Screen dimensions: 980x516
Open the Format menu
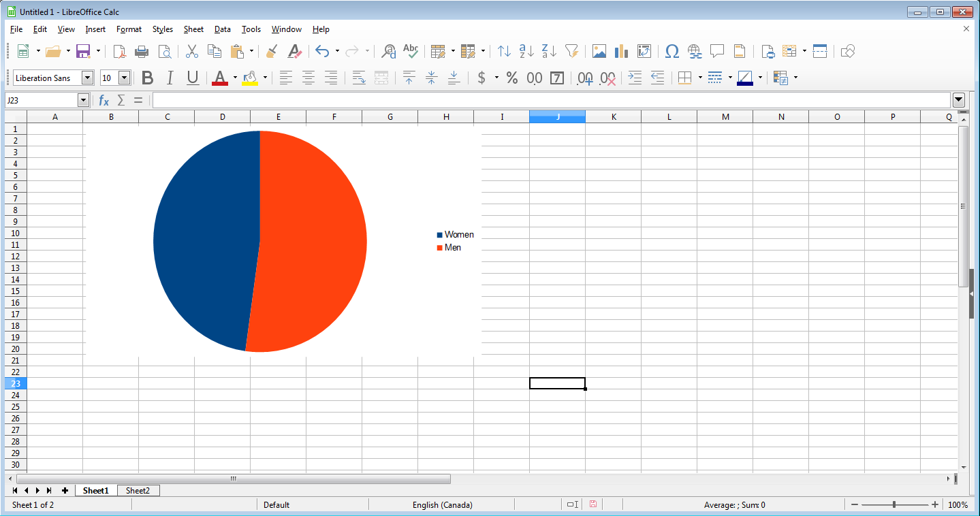129,29
